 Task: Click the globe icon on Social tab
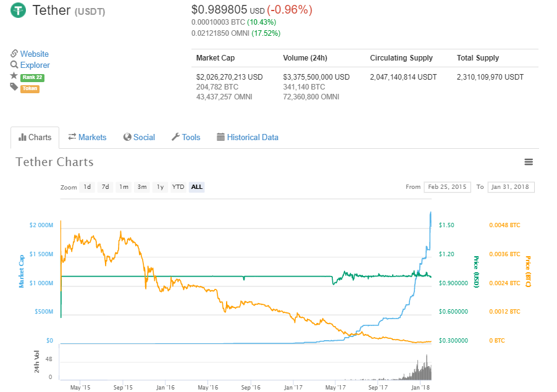pyautogui.click(x=127, y=137)
